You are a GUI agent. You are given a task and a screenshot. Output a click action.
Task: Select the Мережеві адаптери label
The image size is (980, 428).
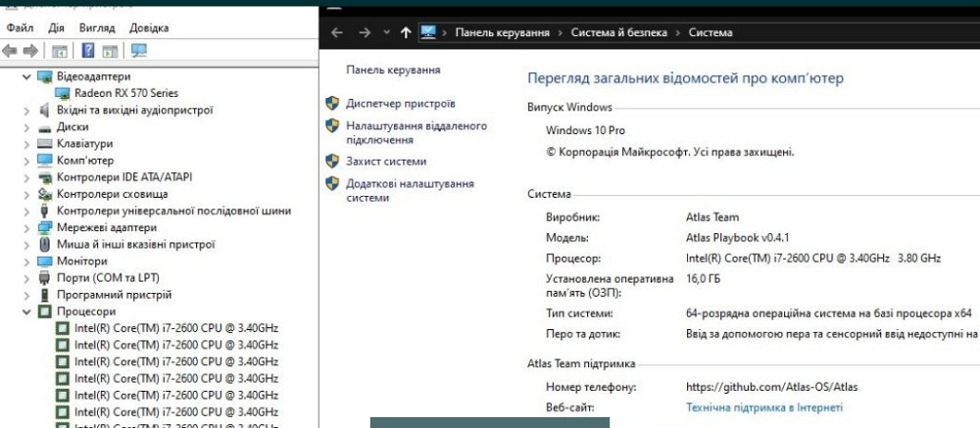pos(107,227)
